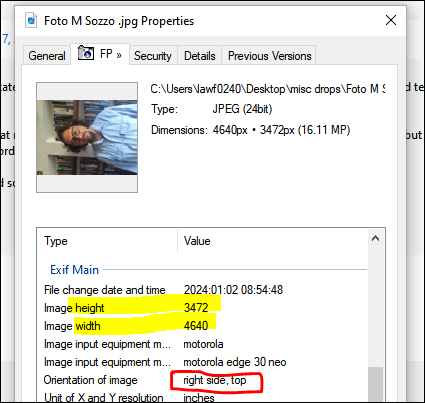Open the Details tab
This screenshot has width=425, height=403.
pyautogui.click(x=200, y=56)
